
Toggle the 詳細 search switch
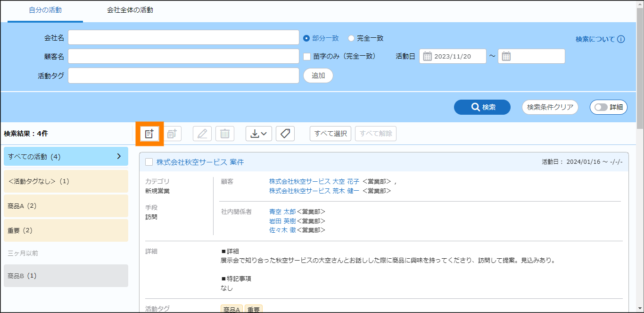pos(602,107)
